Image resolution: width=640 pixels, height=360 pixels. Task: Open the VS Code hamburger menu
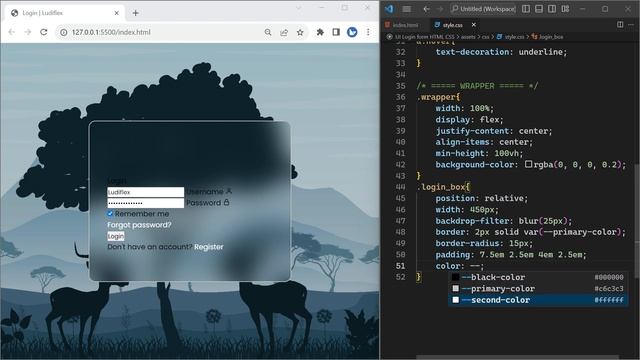(407, 9)
